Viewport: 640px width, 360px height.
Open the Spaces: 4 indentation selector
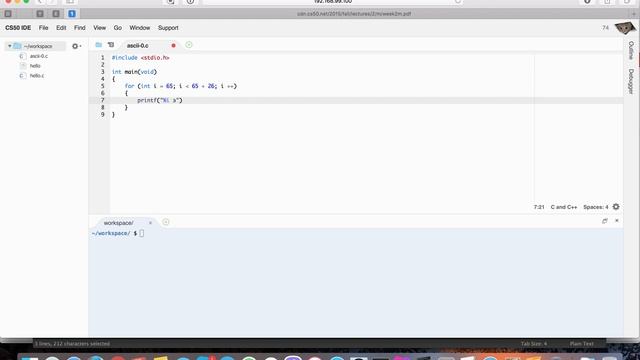[x=596, y=207]
